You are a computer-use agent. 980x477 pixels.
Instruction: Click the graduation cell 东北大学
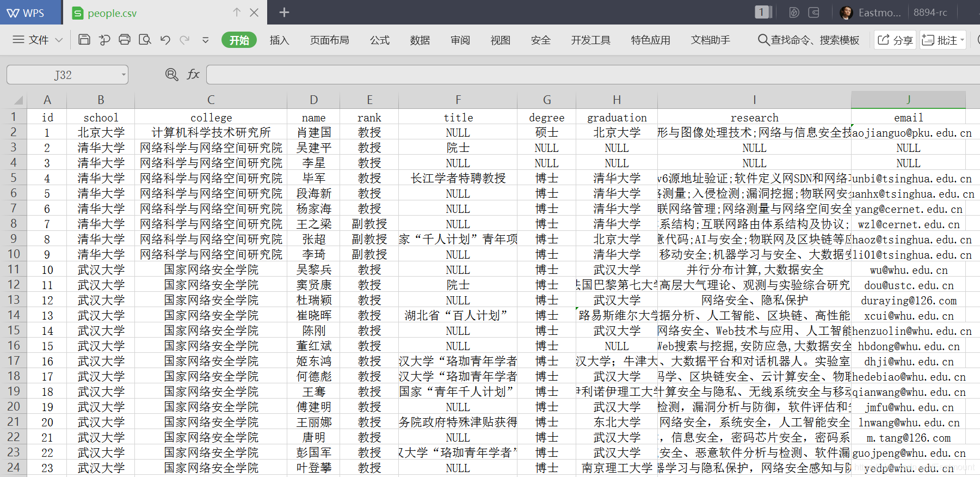click(617, 423)
